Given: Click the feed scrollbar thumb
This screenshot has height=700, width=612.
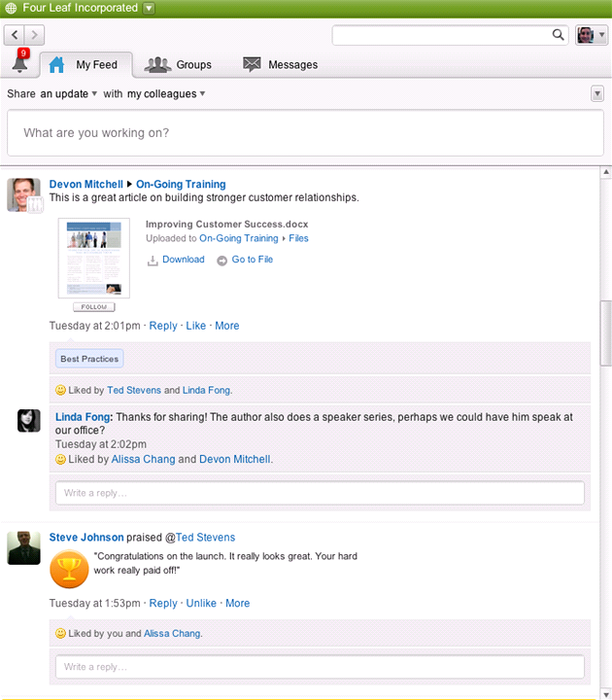Looking at the screenshot, I should (606, 333).
